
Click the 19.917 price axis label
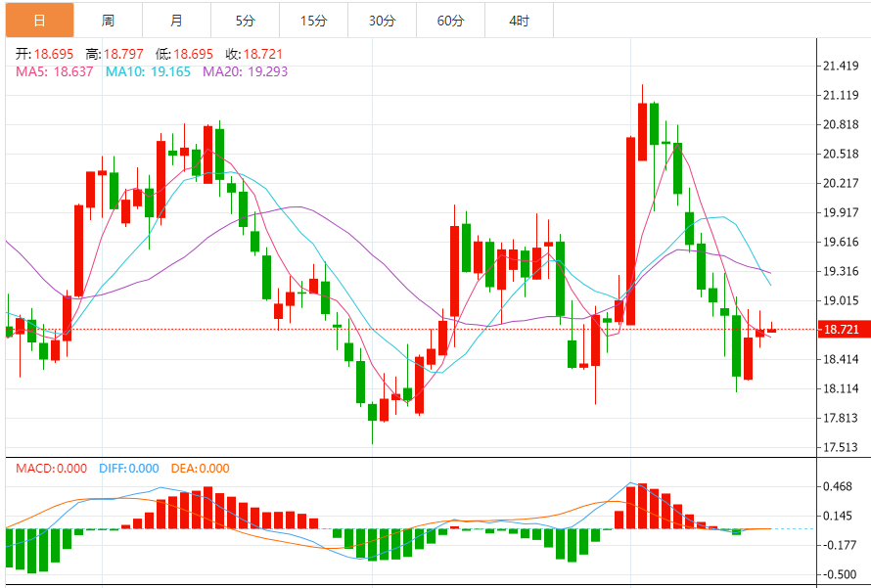click(841, 212)
